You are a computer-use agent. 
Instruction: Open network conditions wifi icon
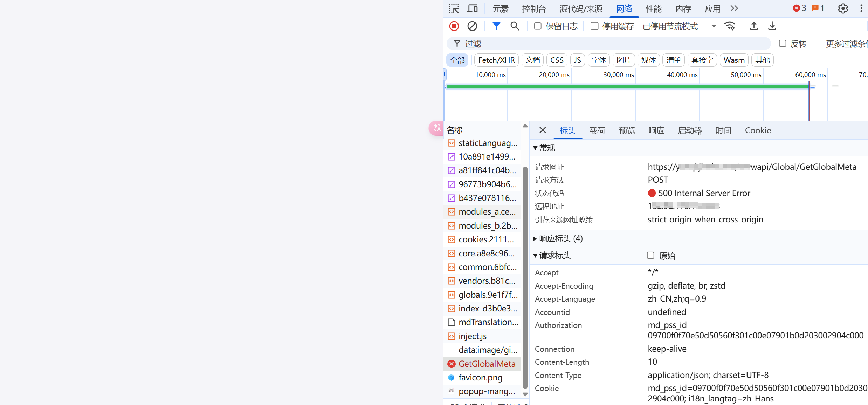click(x=730, y=26)
